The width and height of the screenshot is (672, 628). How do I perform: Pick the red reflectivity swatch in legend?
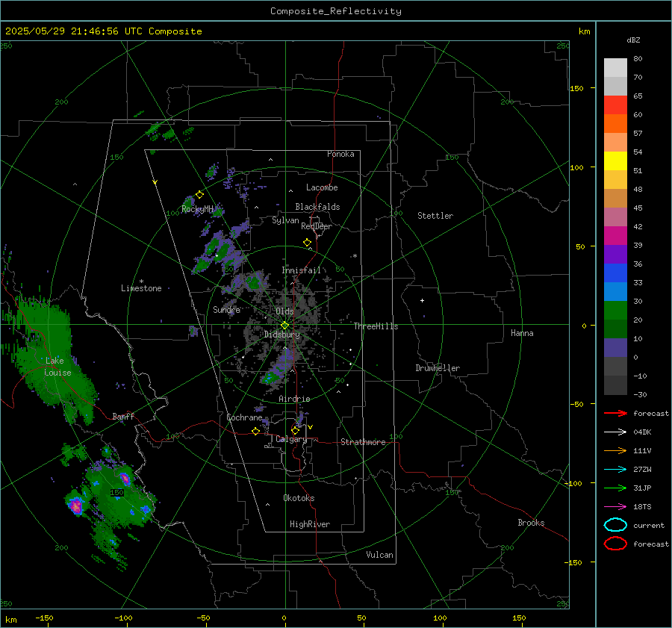pos(615,105)
